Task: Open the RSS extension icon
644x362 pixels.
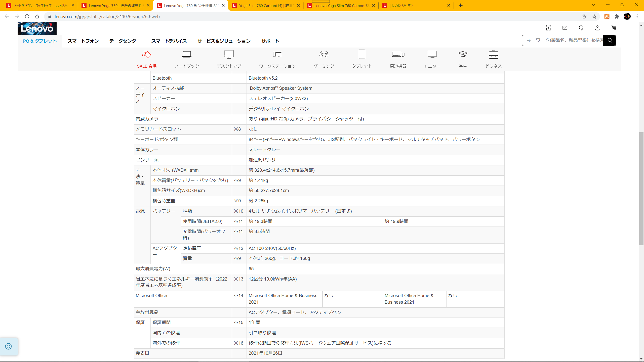Action: [x=607, y=17]
